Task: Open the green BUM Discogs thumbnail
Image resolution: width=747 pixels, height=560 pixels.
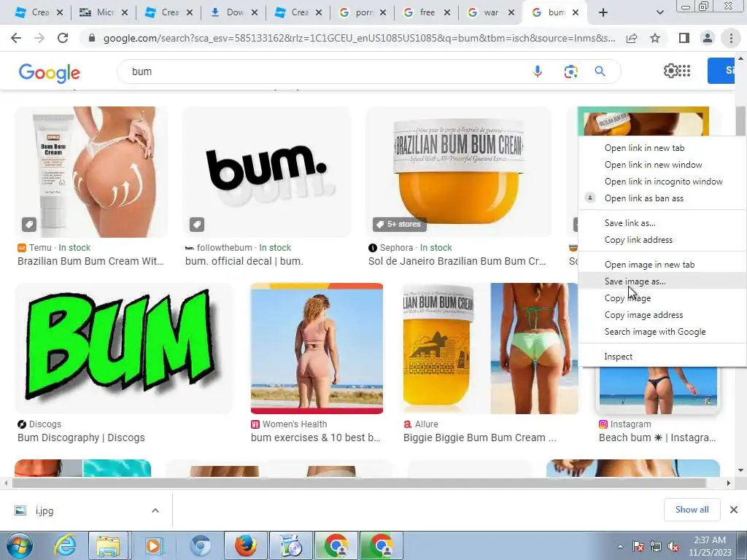Action: pyautogui.click(x=124, y=349)
